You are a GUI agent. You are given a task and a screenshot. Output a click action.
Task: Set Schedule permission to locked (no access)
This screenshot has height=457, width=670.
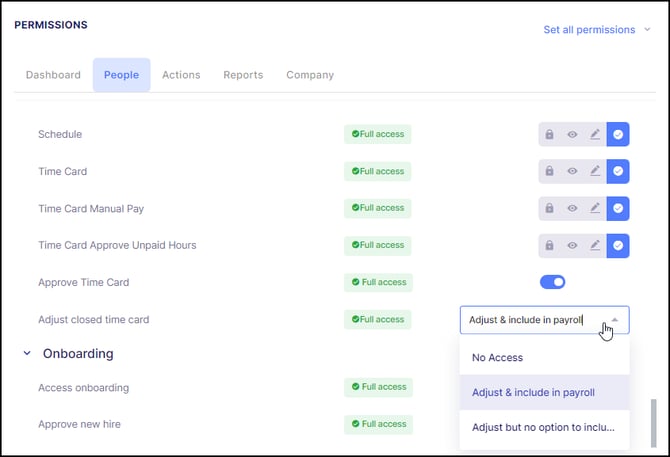pos(550,135)
